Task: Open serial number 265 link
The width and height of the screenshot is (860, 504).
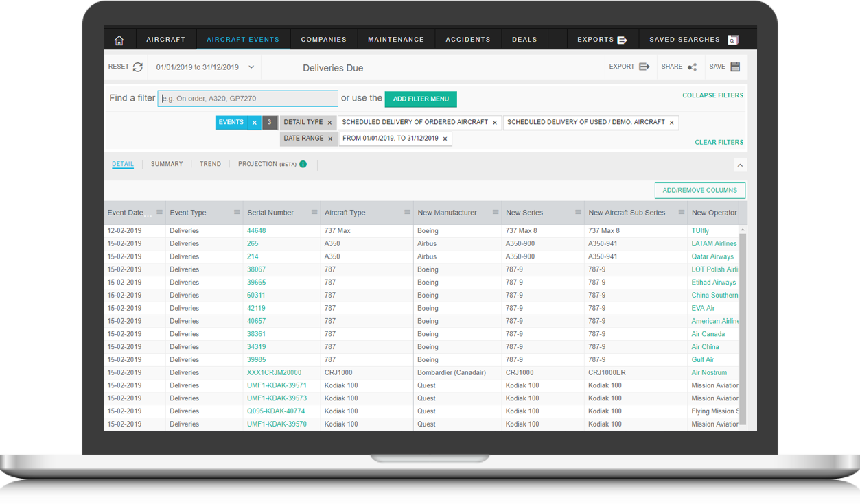Action: (x=253, y=243)
